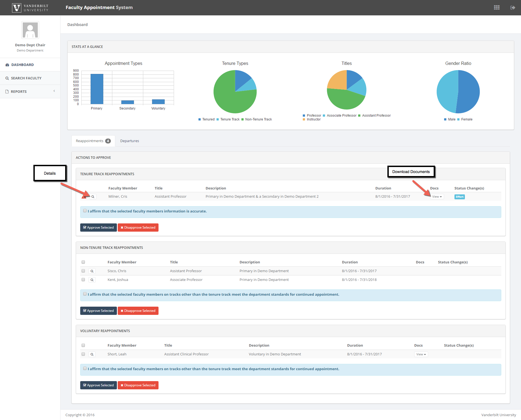Select all voluntary reappointments header checkbox
The image size is (521, 420).
click(x=83, y=345)
